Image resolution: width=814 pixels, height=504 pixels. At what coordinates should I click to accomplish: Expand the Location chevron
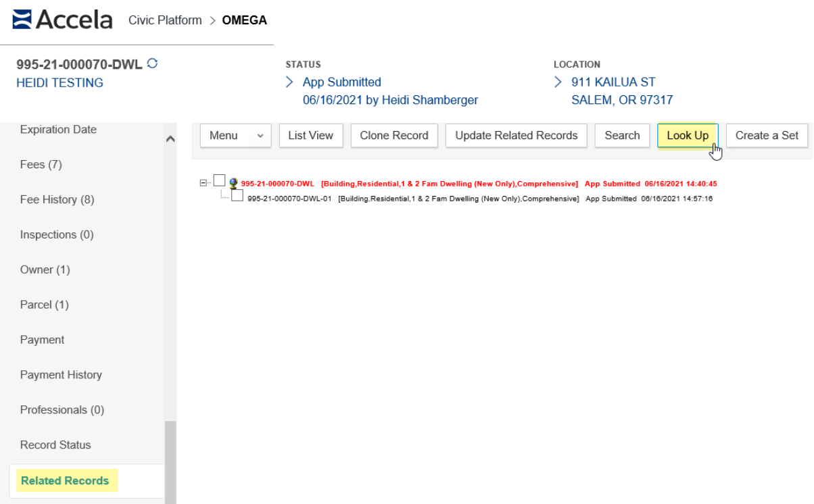coord(558,82)
